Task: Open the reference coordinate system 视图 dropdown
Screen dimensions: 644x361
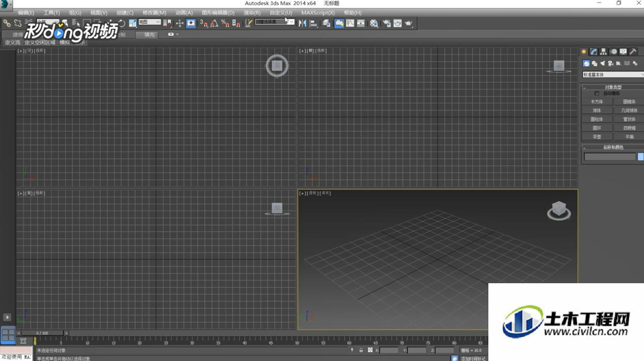Action: tap(150, 22)
